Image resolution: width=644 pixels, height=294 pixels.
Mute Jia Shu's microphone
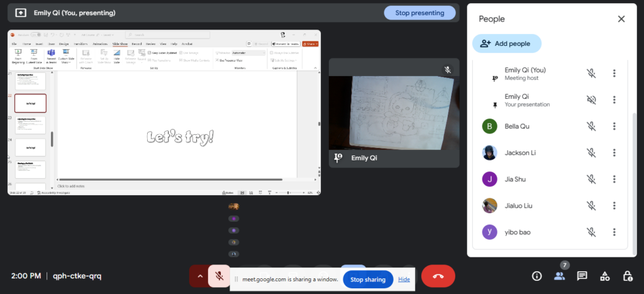tap(591, 179)
